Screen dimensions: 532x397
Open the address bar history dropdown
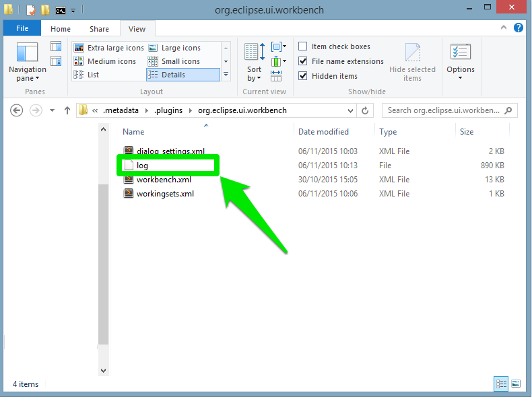coord(350,111)
